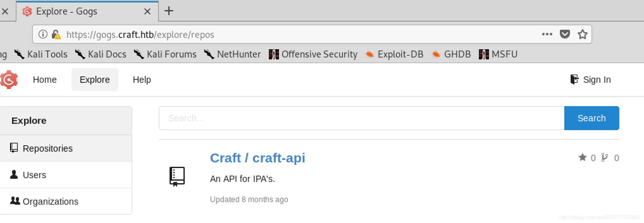Open the Kali Forums bookmark
644x223 pixels.
[165, 54]
